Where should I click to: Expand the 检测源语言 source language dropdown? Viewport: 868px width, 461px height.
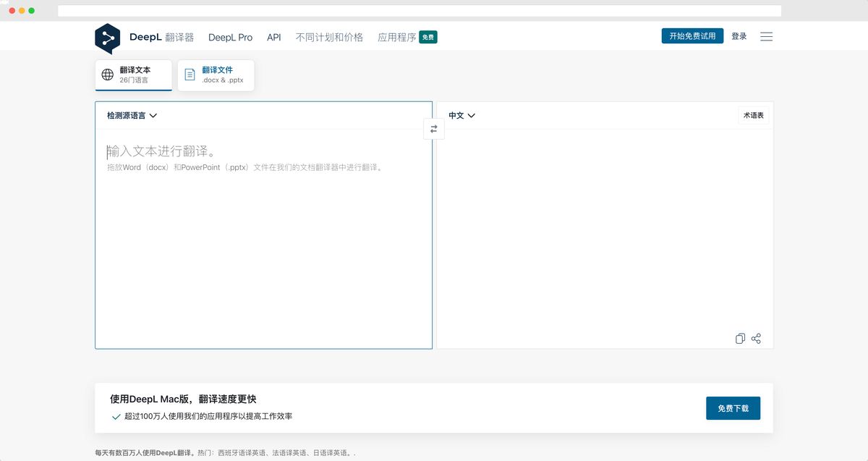pyautogui.click(x=132, y=116)
